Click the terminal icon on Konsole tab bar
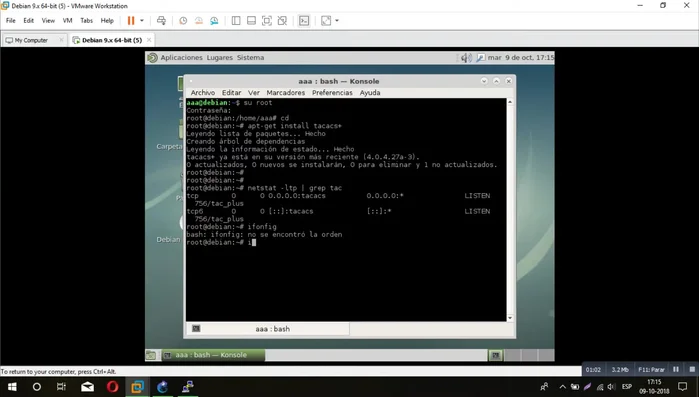Image resolution: width=699 pixels, height=397 pixels. coord(196,329)
